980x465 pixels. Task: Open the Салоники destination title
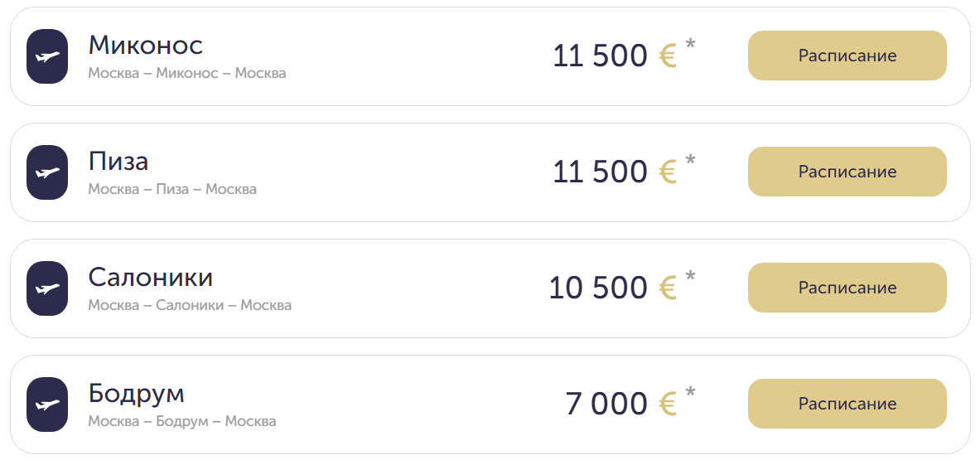coord(151,277)
